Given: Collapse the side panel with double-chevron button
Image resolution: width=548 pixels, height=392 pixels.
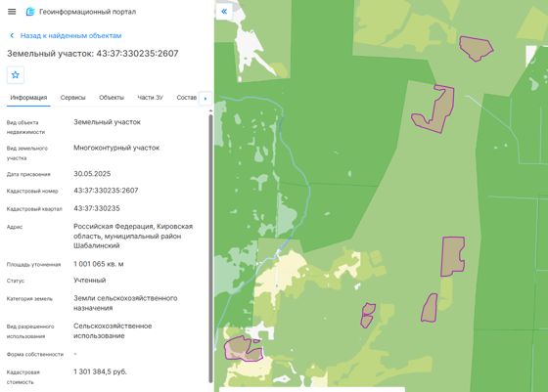Looking at the screenshot, I should pyautogui.click(x=224, y=12).
